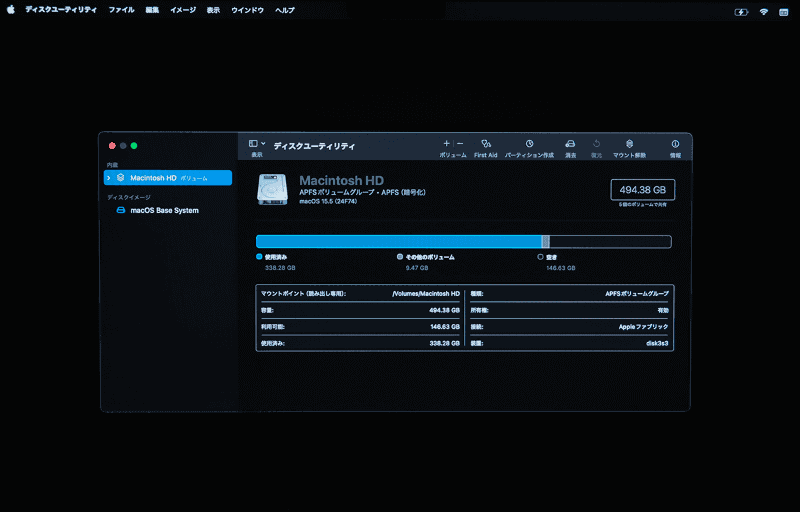The width and height of the screenshot is (800, 512).
Task: Unmount the volume with マウント解除
Action: pos(629,148)
